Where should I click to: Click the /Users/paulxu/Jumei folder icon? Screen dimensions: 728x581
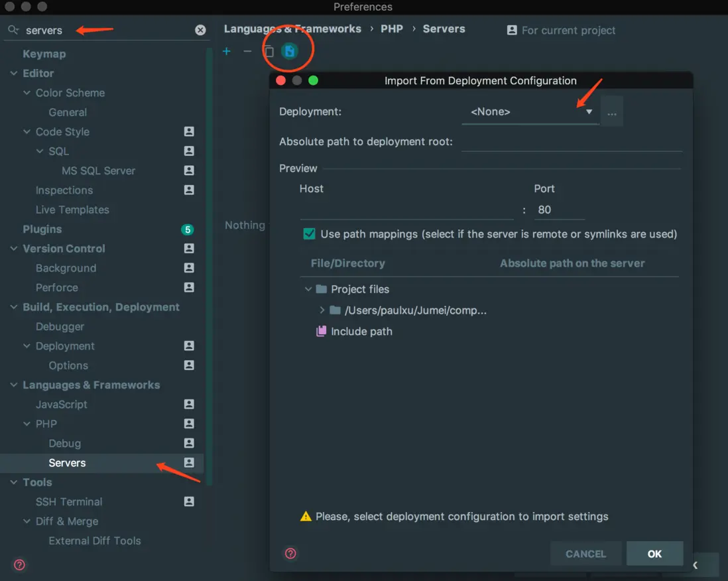335,310
